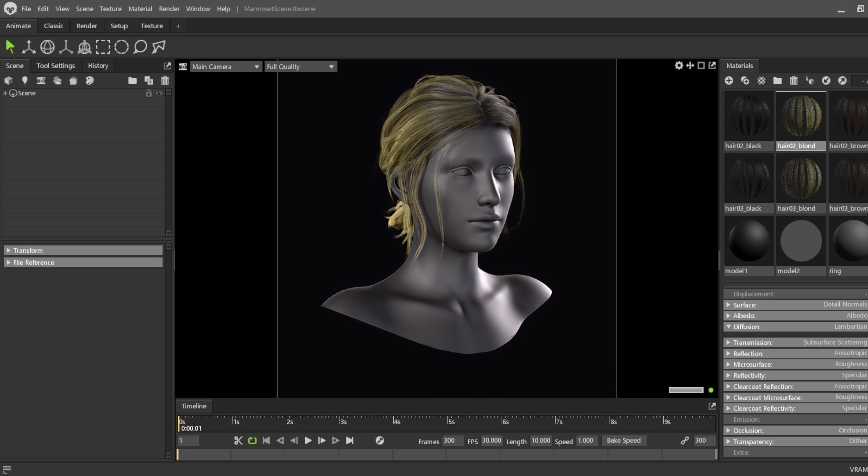The height and width of the screenshot is (476, 868).
Task: Select the rectangular marquee selection tool
Action: [x=103, y=47]
